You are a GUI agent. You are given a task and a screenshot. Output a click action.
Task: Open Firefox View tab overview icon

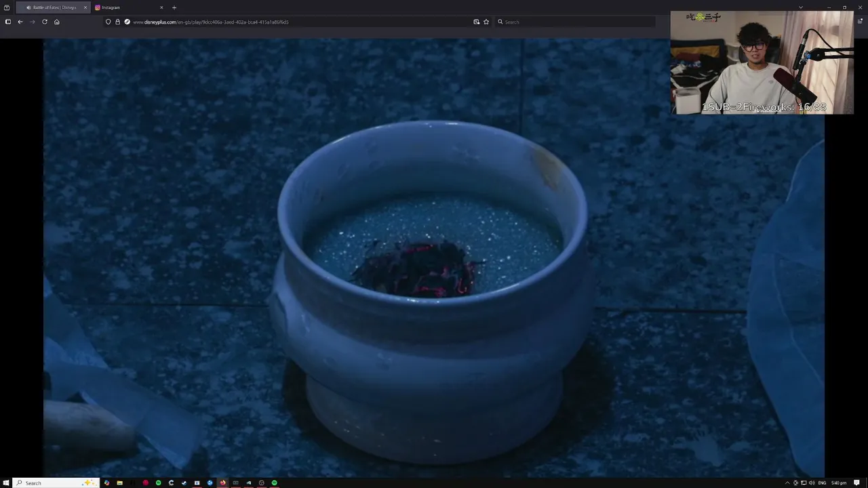tap(7, 7)
